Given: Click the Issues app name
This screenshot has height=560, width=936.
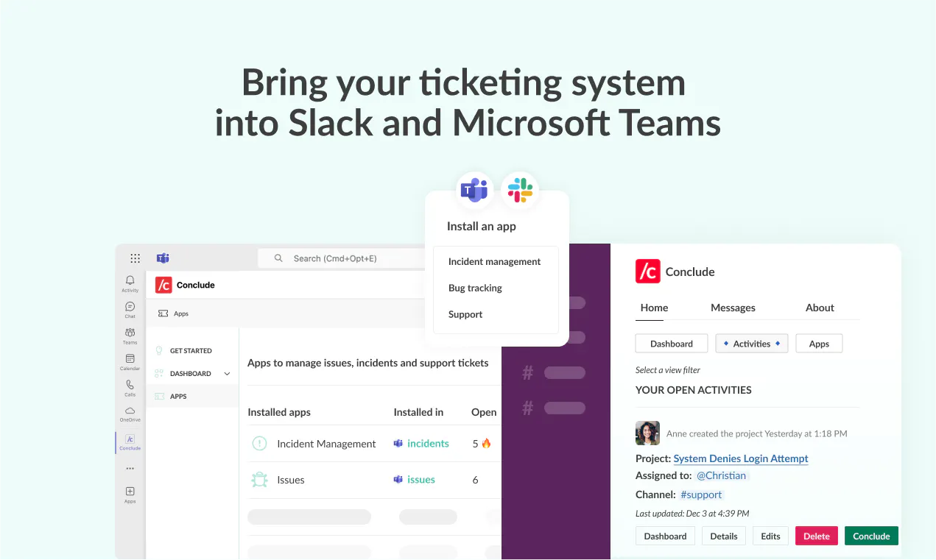Looking at the screenshot, I should (x=291, y=480).
